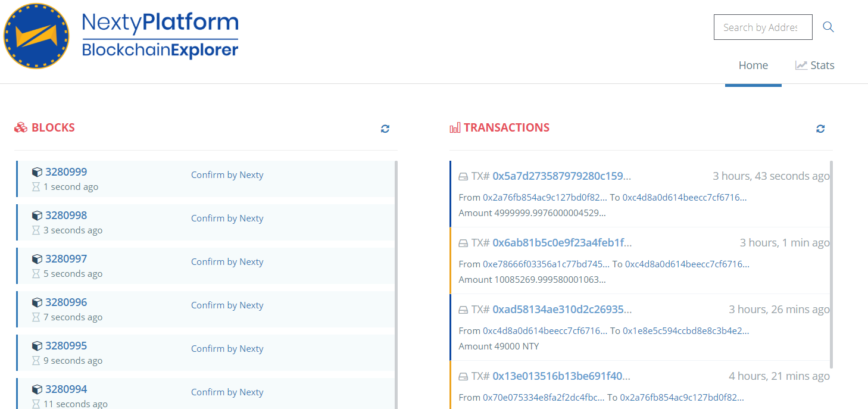This screenshot has height=409, width=868.
Task: Open block 3280995
Action: tap(66, 346)
